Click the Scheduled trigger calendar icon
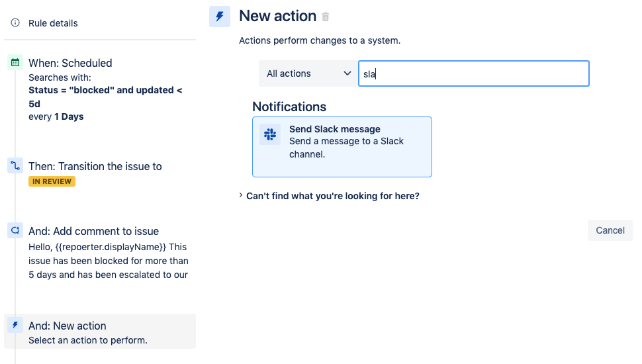 pyautogui.click(x=15, y=63)
